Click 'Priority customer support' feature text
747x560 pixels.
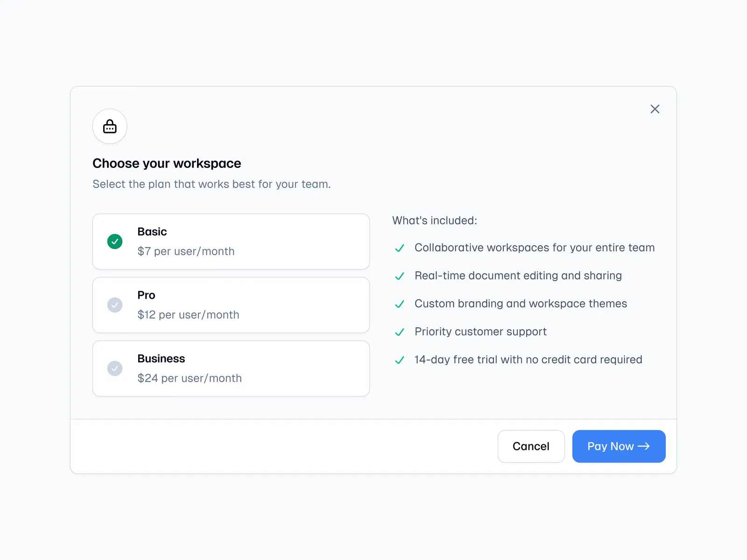click(x=480, y=332)
